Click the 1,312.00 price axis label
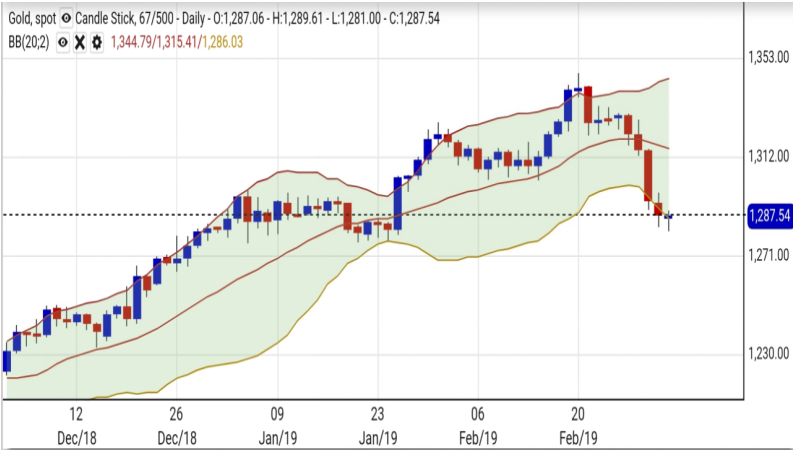This screenshot has width=796, height=452. 768,156
